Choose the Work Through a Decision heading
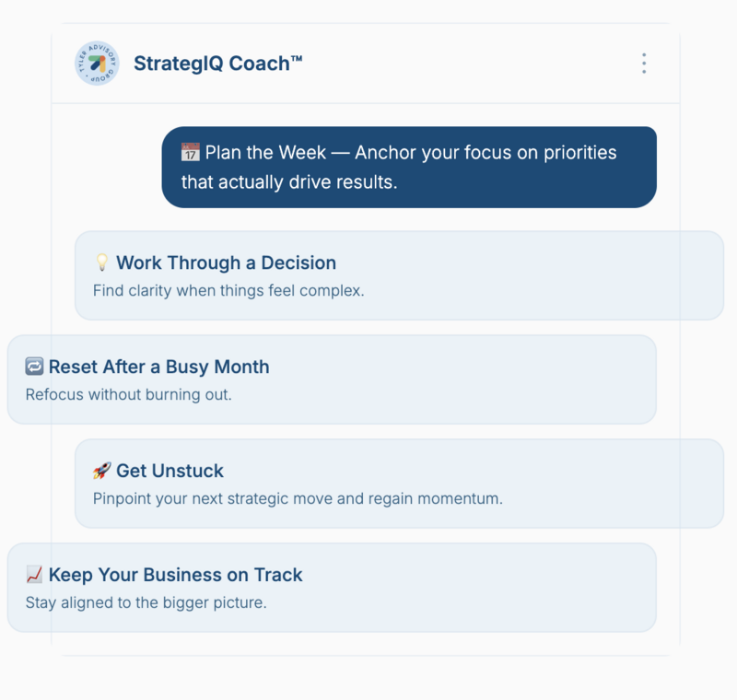 (226, 263)
